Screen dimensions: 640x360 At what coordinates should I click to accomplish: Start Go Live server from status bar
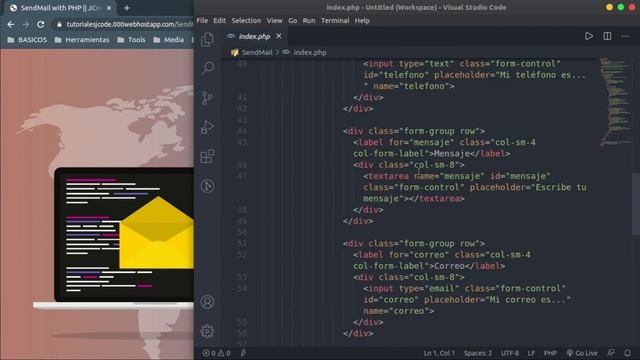582,353
